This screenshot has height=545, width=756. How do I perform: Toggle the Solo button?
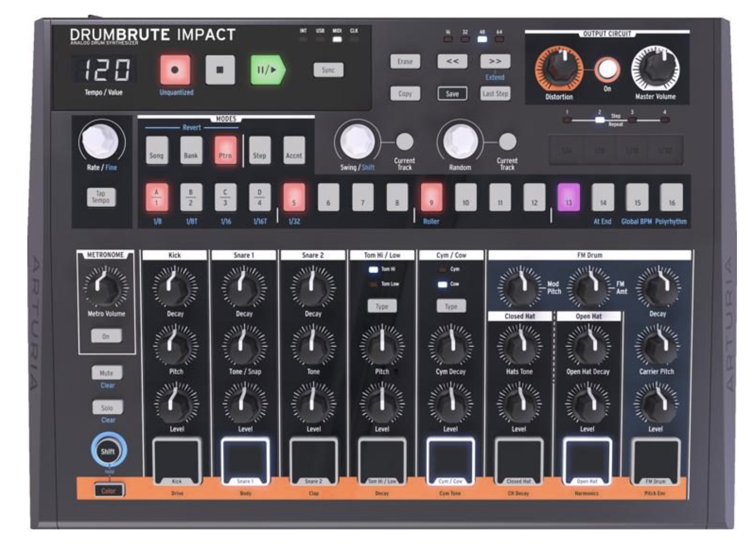coord(107,407)
